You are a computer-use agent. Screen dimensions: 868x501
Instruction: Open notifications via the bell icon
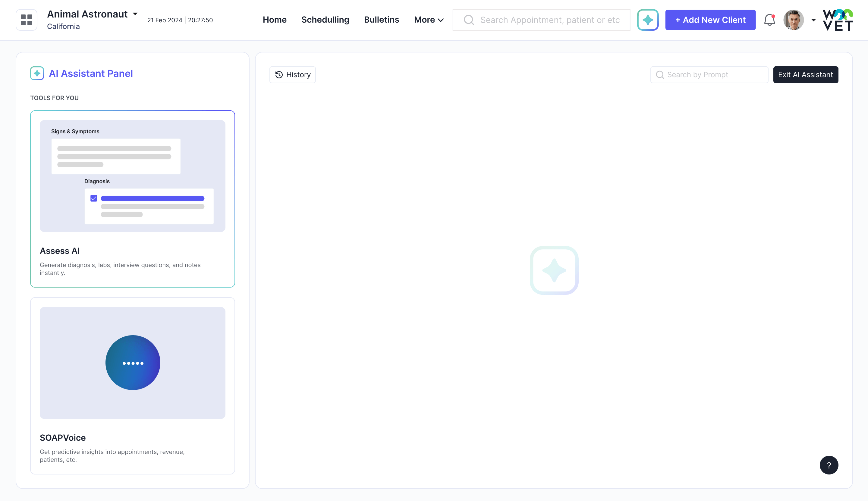click(x=769, y=20)
